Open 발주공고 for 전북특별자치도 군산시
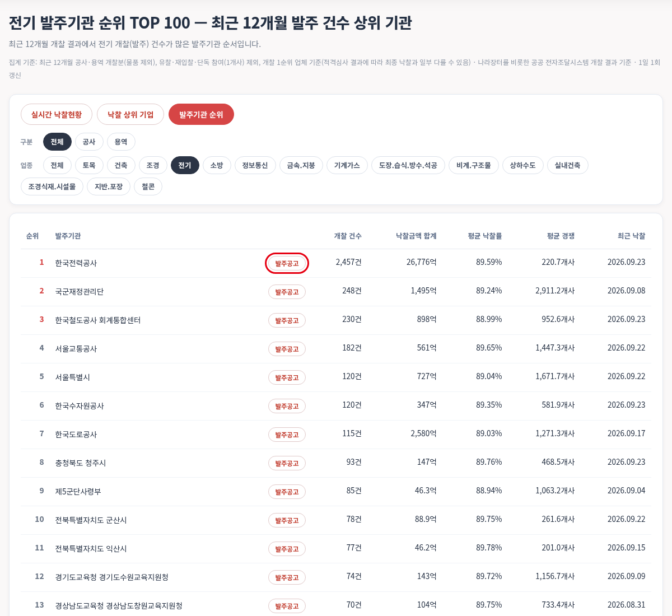The width and height of the screenshot is (672, 616). click(287, 520)
